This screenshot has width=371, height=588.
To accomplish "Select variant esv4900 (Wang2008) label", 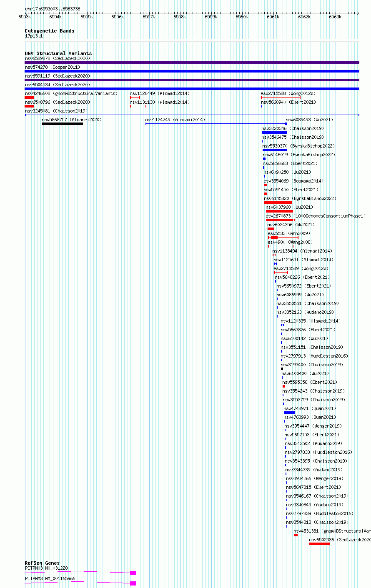I will [x=290, y=242].
